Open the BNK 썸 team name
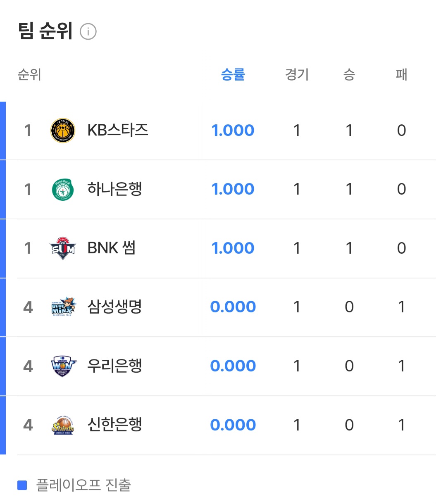Screen dimensions: 436x504 tap(112, 248)
